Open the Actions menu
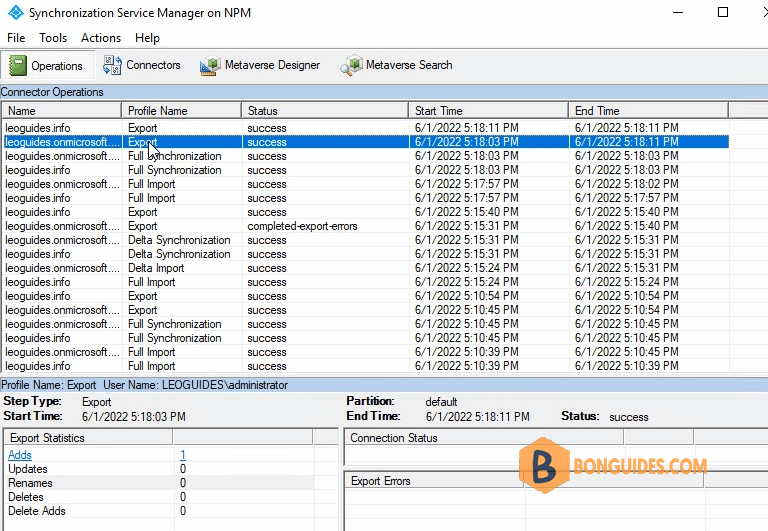 coord(101,38)
